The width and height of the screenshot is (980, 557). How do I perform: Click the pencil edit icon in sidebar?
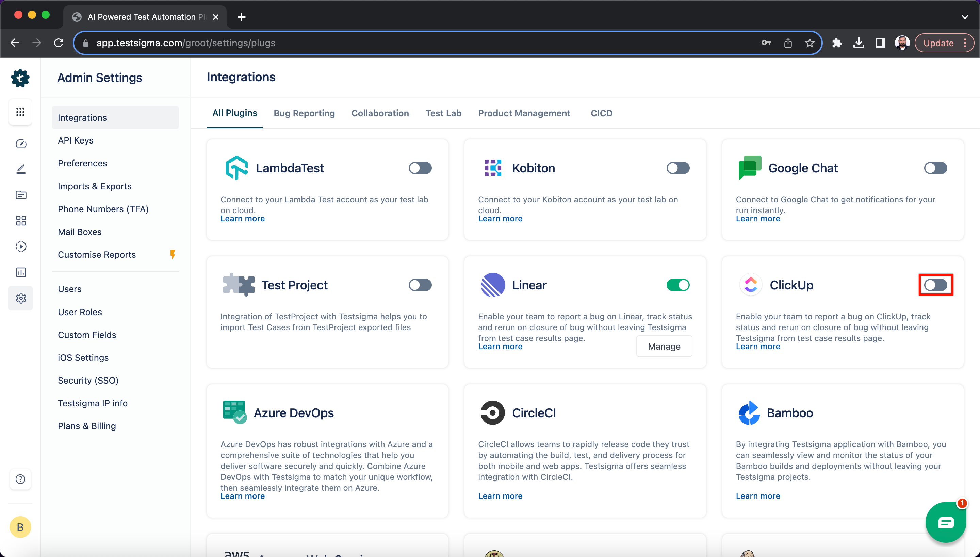pos(21,169)
